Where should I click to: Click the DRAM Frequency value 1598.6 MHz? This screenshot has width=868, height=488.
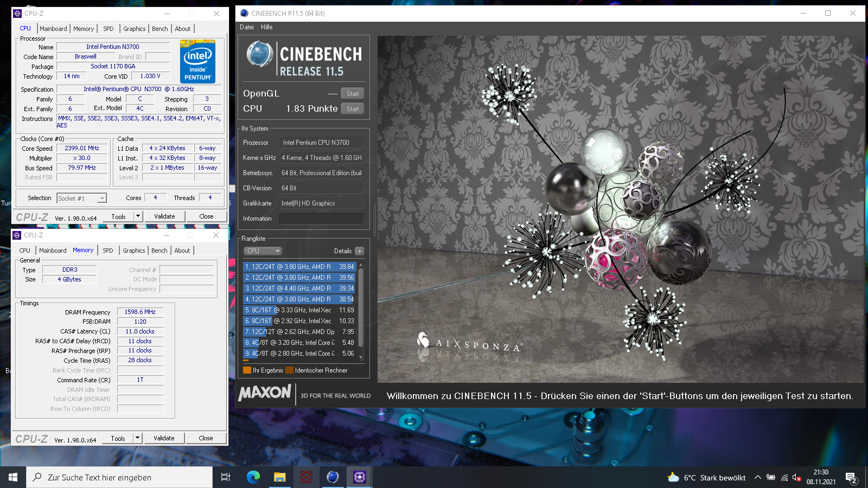click(x=140, y=312)
